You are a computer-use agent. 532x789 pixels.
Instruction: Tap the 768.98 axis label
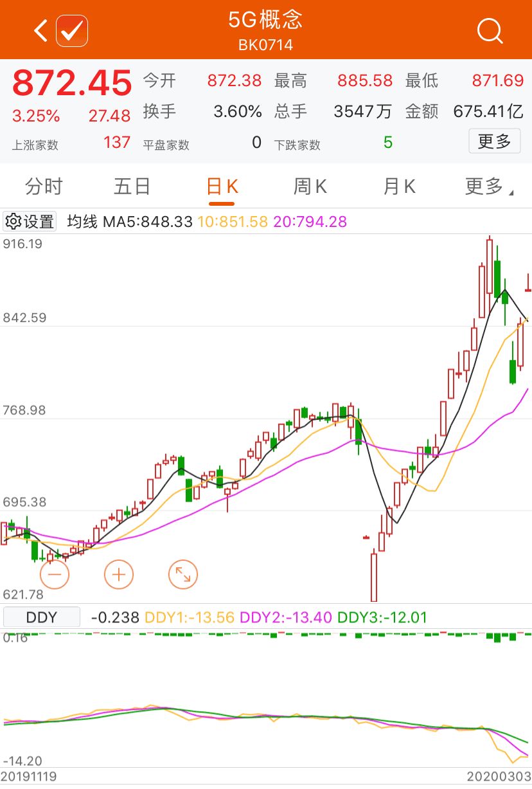click(24, 410)
